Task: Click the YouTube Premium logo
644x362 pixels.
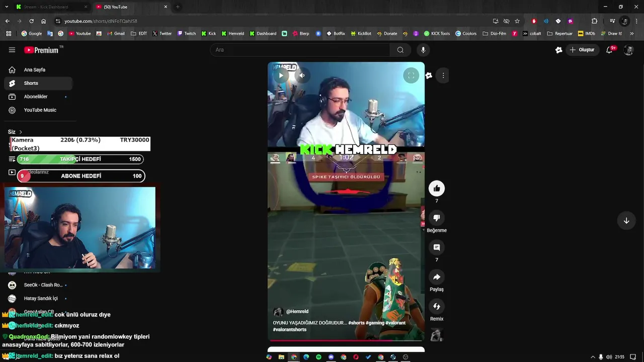Action: (x=42, y=50)
